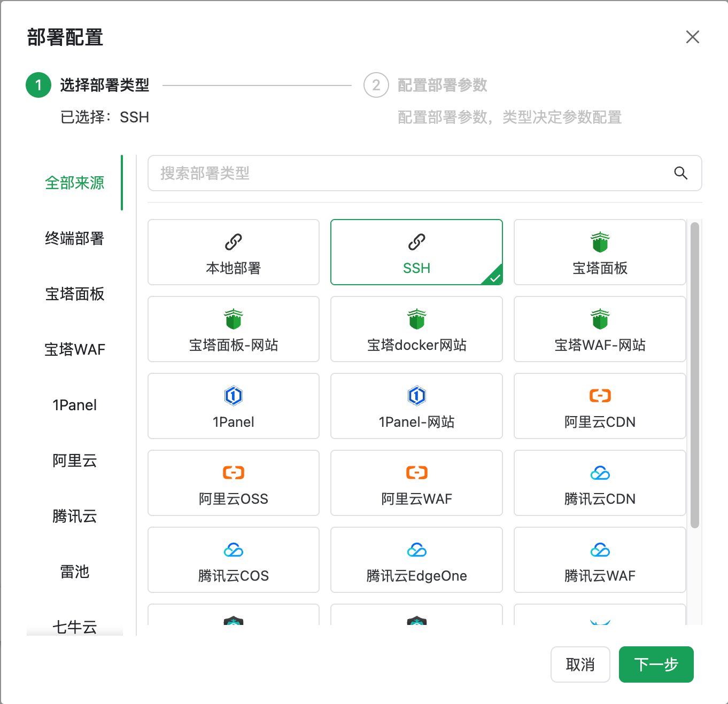Click the 已选择：SSH status text
Viewport: 728px width, 704px height.
[105, 117]
